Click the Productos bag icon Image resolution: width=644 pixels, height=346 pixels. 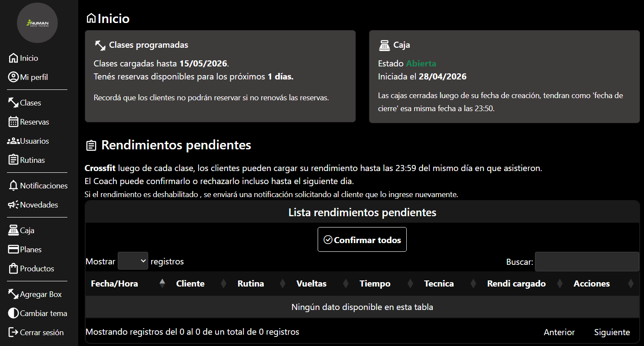[x=13, y=269]
